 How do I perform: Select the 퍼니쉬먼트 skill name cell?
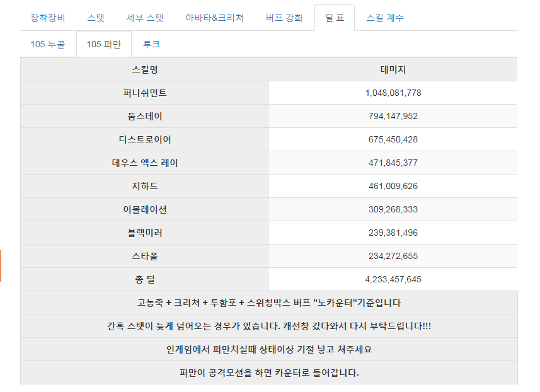145,93
